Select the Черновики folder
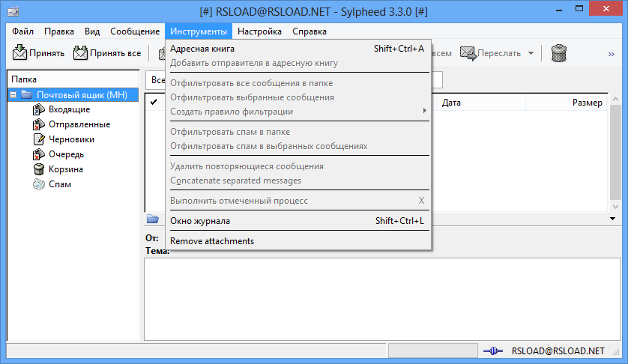This screenshot has width=628, height=364. (71, 139)
